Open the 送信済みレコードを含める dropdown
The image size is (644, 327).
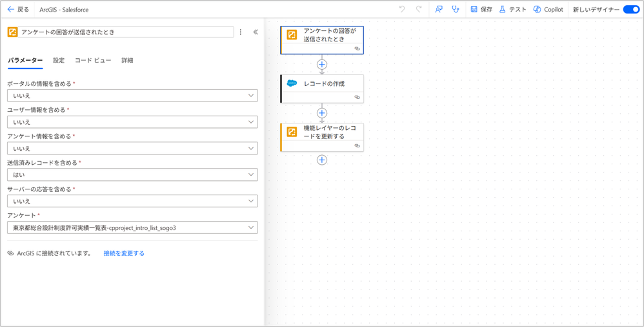click(x=132, y=174)
